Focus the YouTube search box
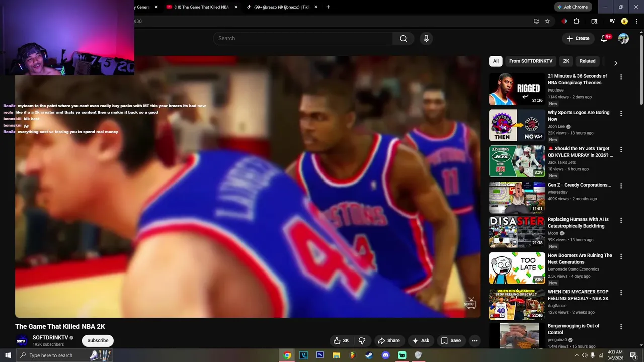 (x=303, y=39)
